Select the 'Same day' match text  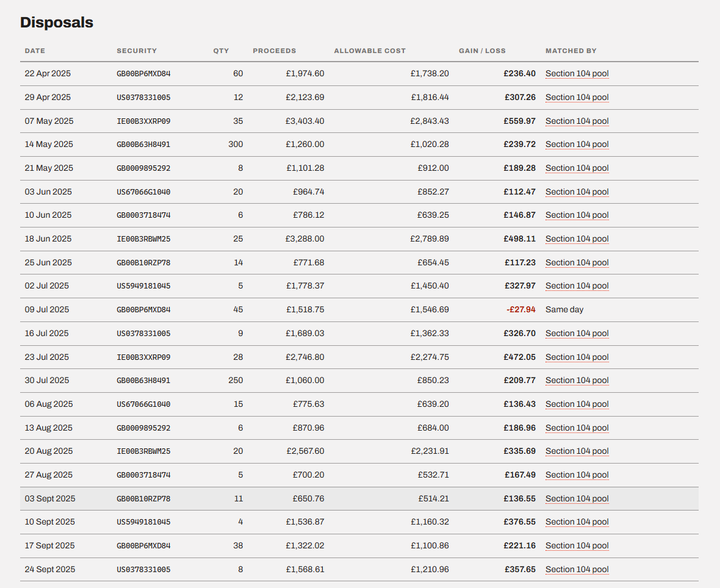click(x=564, y=309)
